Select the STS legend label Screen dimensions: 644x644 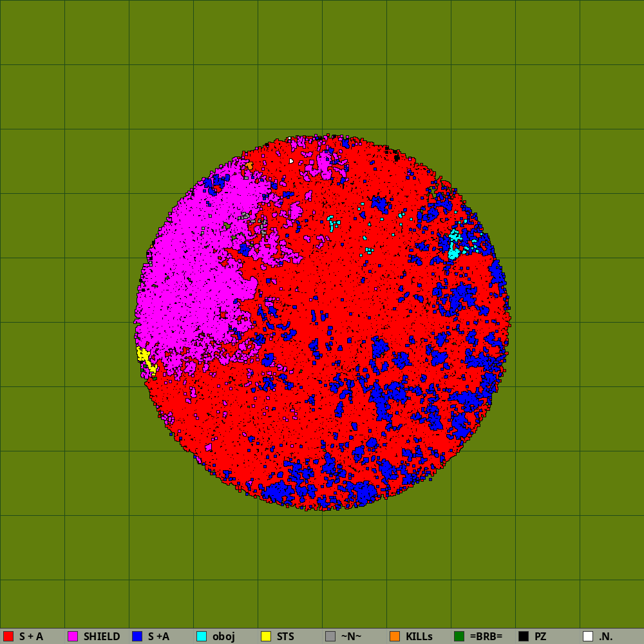point(285,637)
